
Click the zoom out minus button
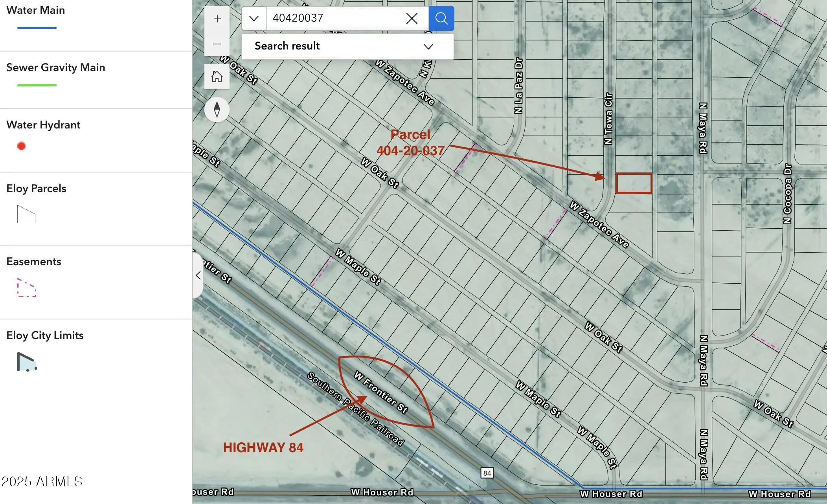(217, 44)
